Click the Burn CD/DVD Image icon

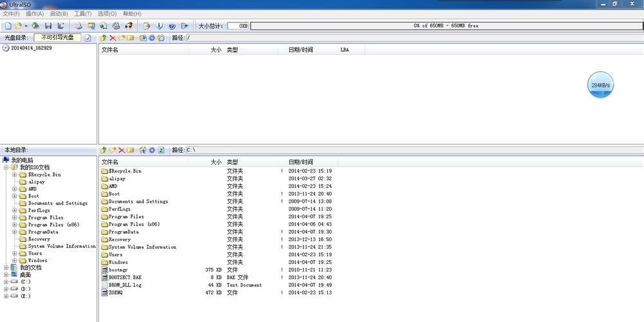tap(129, 26)
